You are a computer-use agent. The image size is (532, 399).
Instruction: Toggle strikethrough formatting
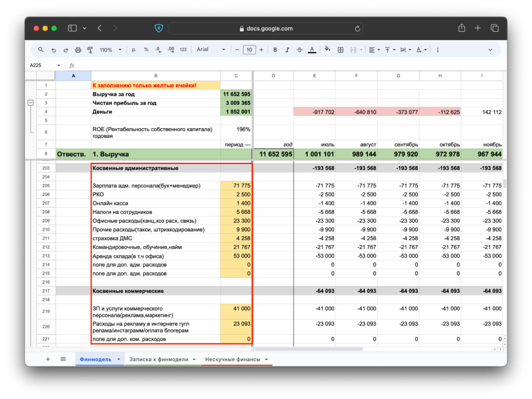[x=300, y=50]
